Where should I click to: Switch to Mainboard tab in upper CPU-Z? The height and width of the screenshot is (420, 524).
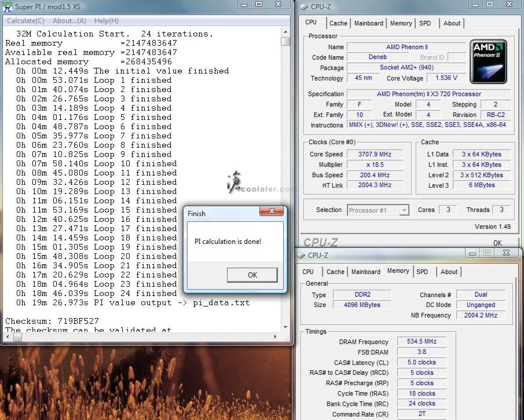pyautogui.click(x=369, y=23)
